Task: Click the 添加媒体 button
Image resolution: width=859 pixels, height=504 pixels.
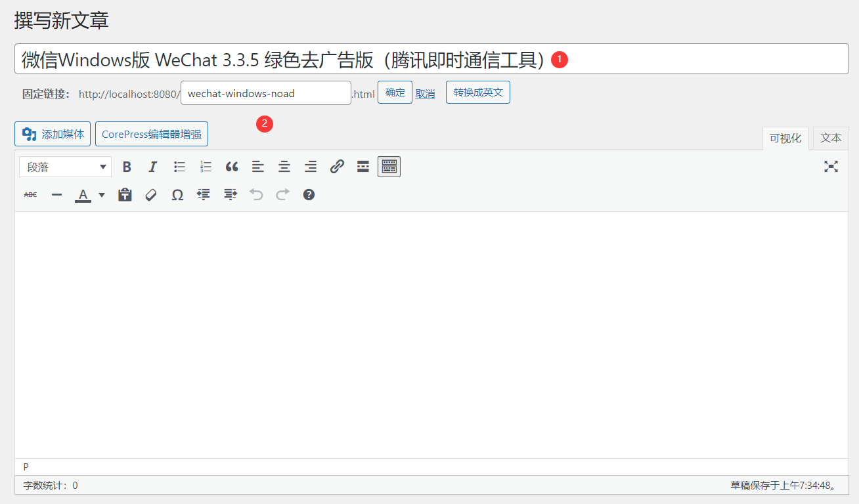Action: point(53,135)
